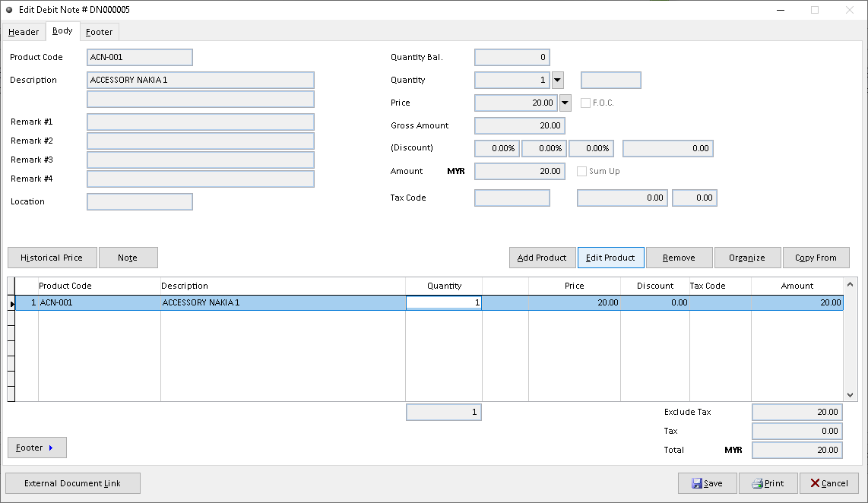The height and width of the screenshot is (503, 868).
Task: Remove the selected product line
Action: coord(679,258)
